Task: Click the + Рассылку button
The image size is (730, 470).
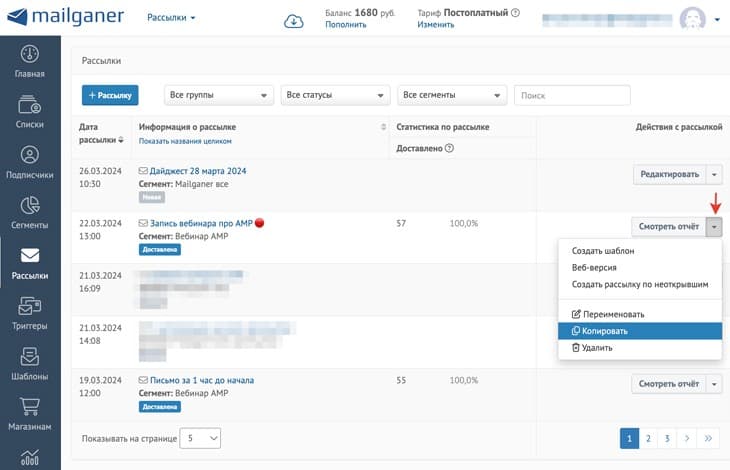Action: coord(110,95)
